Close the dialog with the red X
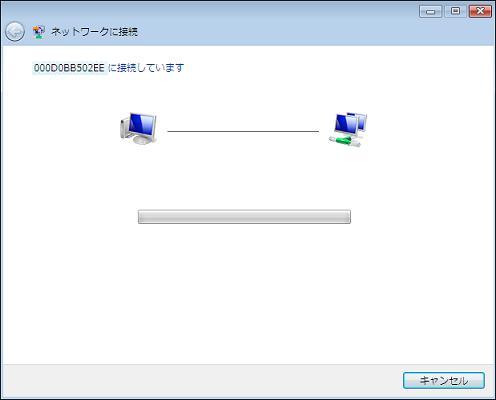The width and height of the screenshot is (496, 400). tap(480, 12)
